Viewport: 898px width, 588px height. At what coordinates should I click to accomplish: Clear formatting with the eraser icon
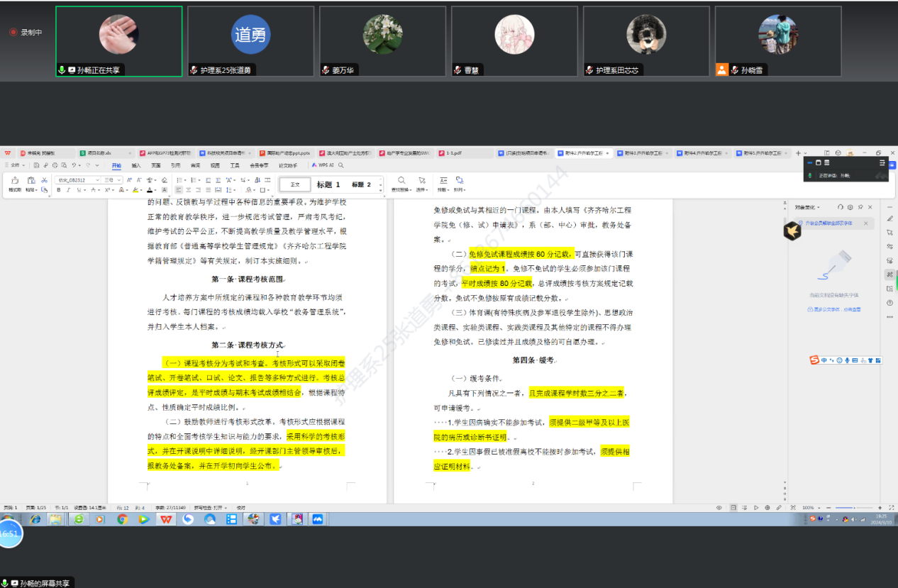165,180
